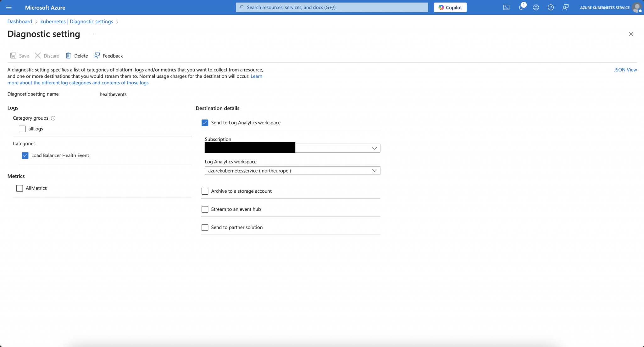This screenshot has width=644, height=347.
Task: Enable the allLogs checkbox
Action: point(22,129)
